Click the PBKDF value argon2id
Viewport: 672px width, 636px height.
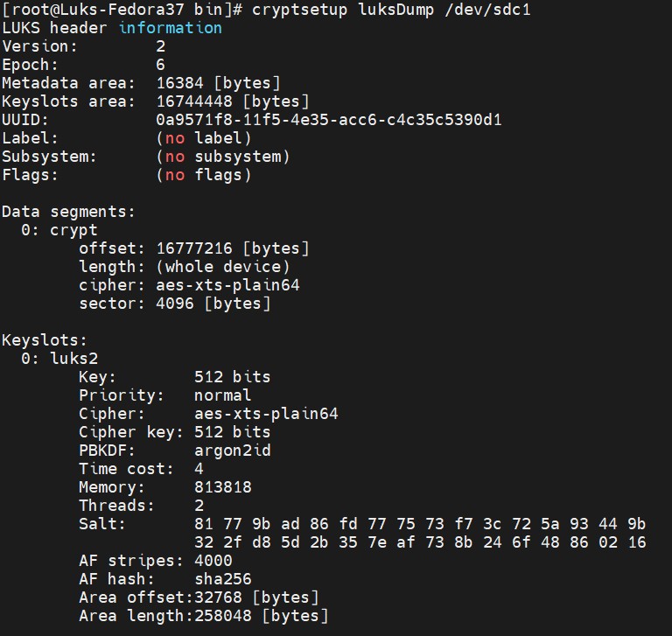pos(232,451)
